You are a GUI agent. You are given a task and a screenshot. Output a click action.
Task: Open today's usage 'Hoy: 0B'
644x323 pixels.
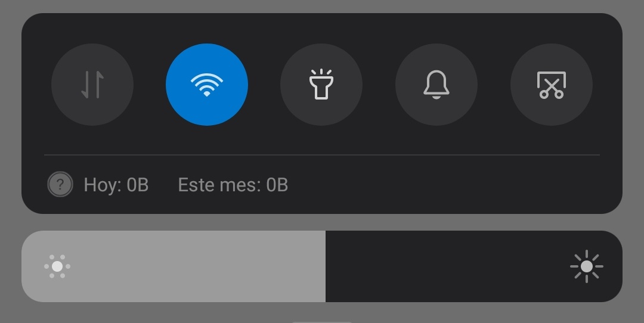(x=116, y=185)
